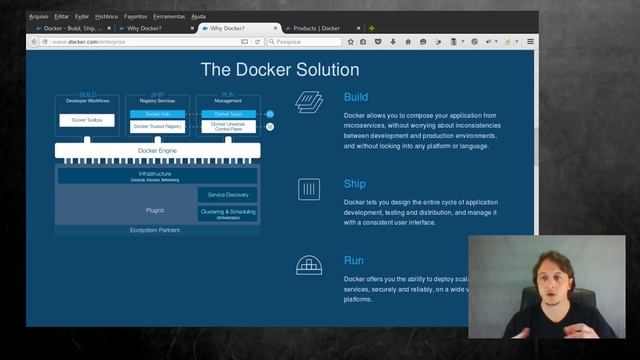Screen dimensions: 640x360
Task: Go to the home page icon
Action: [x=408, y=42]
